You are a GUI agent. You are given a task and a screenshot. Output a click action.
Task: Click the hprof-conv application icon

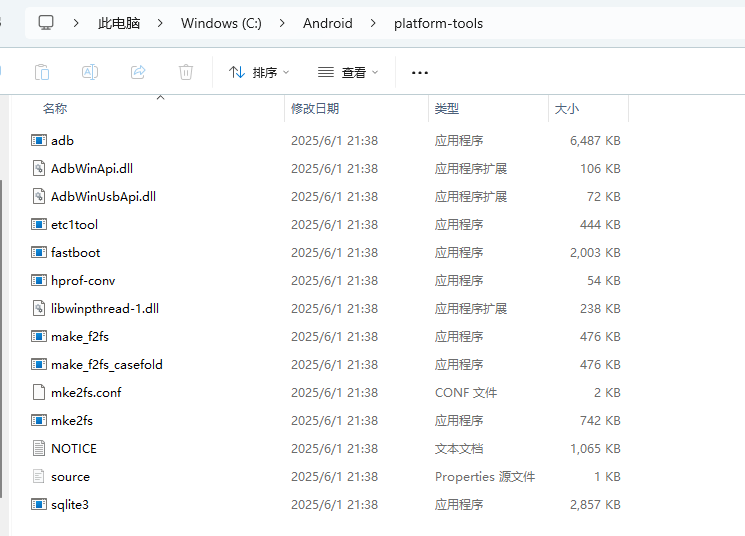pos(39,280)
